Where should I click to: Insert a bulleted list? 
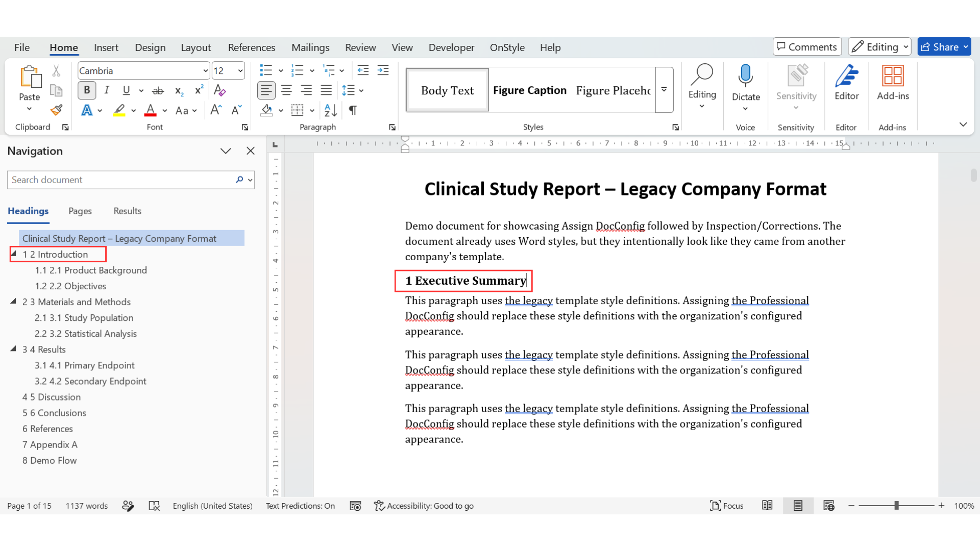[266, 70]
